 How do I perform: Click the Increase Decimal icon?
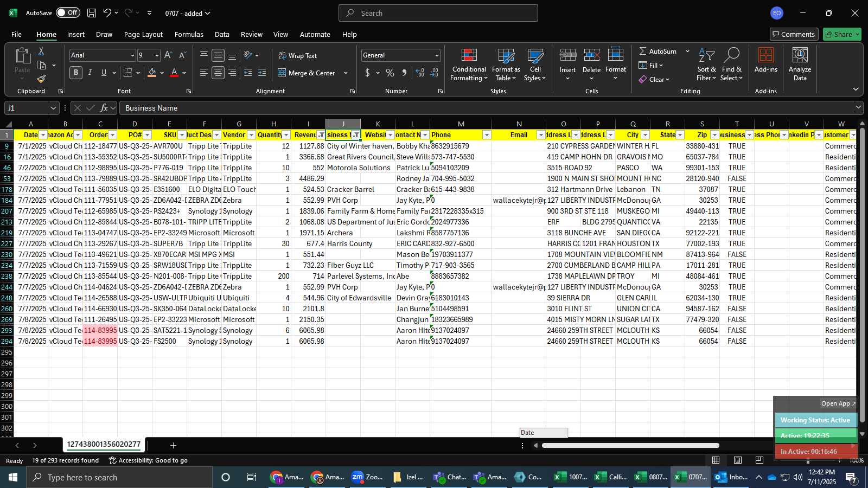point(420,73)
